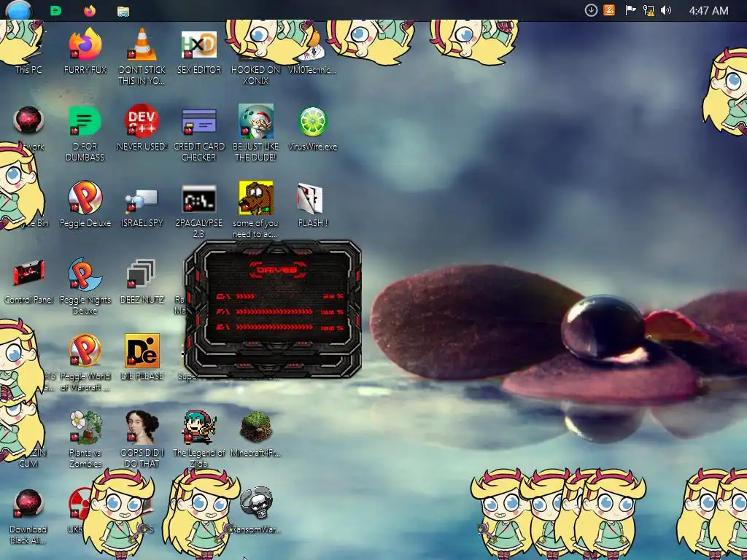Open File Explorer from the taskbar

click(x=123, y=11)
